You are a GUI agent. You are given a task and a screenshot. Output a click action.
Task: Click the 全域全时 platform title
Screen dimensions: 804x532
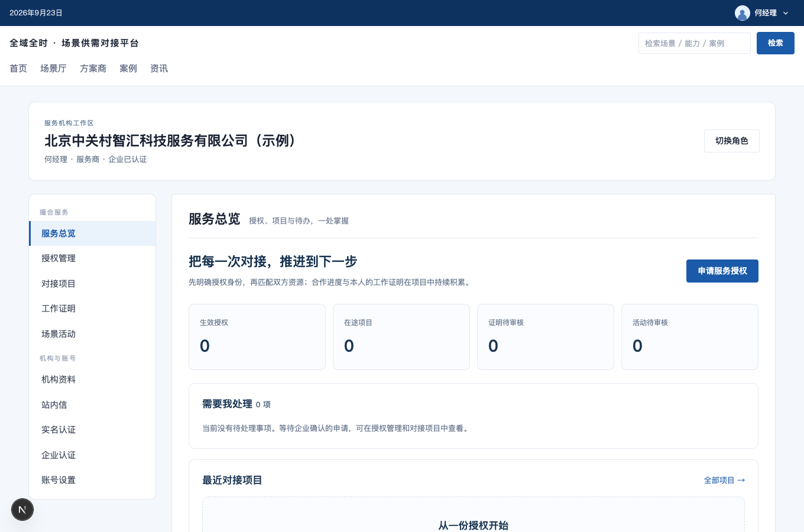coord(74,43)
